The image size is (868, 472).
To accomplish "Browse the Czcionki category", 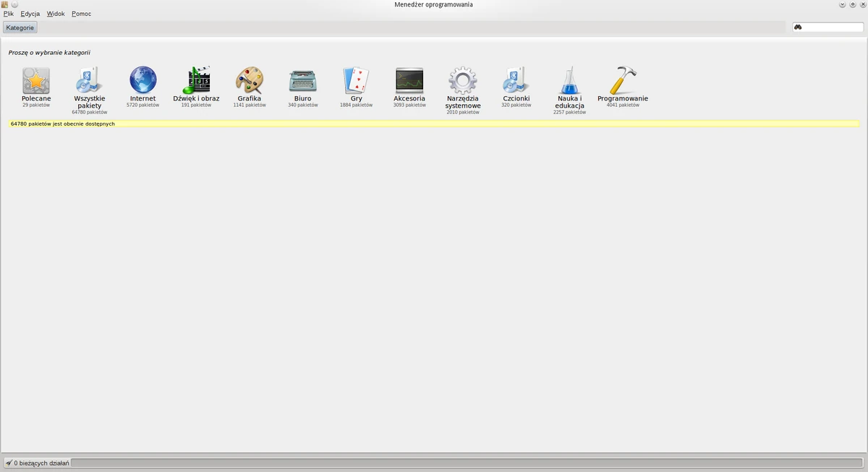I will point(516,80).
